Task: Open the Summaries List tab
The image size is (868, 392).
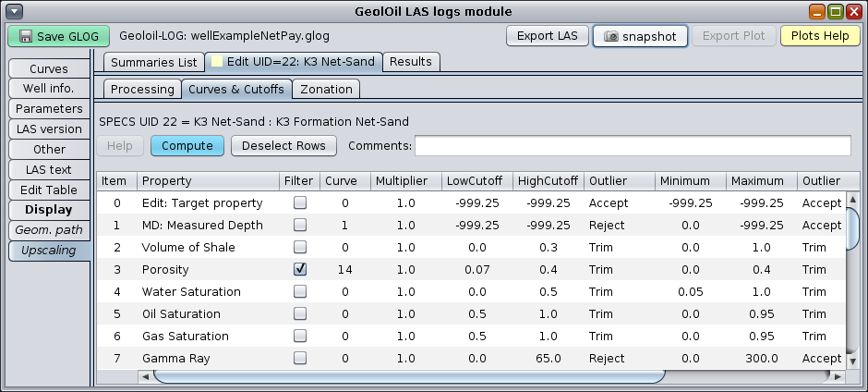Action: coord(153,62)
